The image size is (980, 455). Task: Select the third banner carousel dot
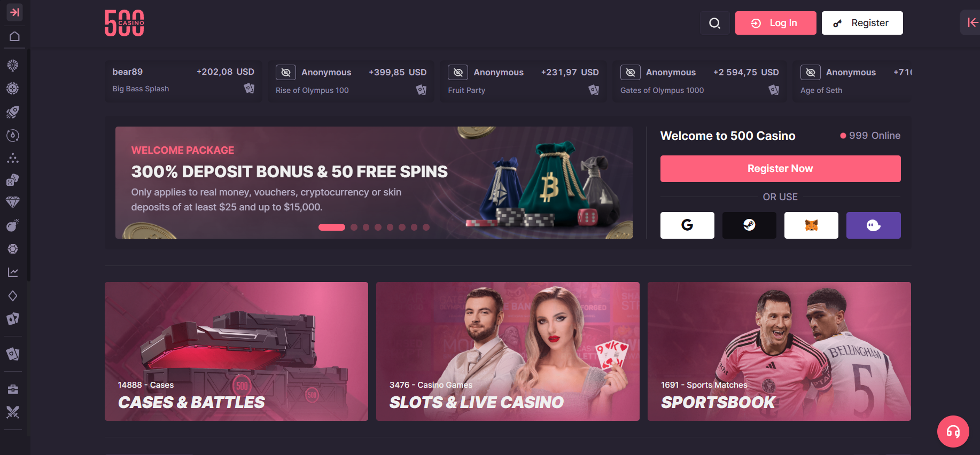(366, 227)
